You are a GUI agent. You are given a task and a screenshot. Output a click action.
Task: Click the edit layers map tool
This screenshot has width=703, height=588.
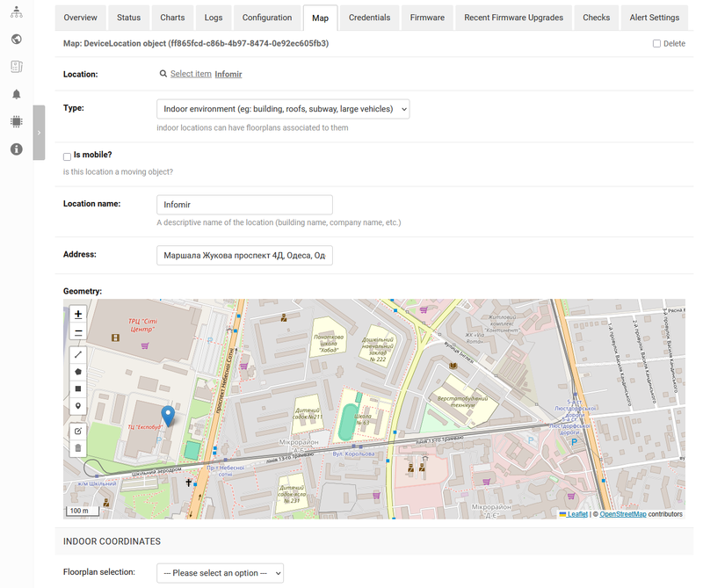(x=78, y=431)
